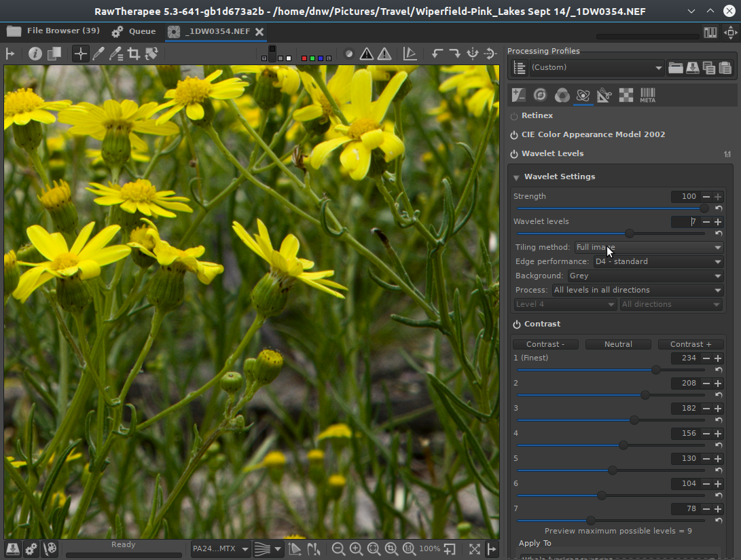The image size is (741, 560).
Task: Open the Tiling method dropdown
Action: pos(649,247)
